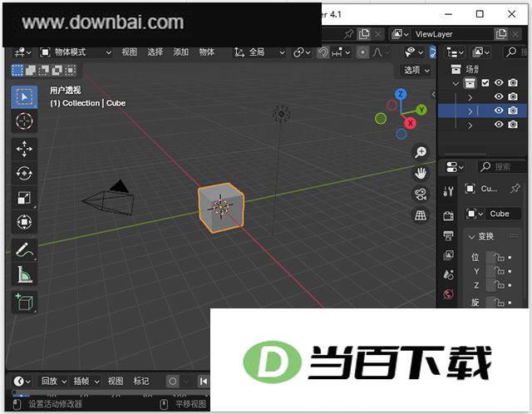Open the 添加 add menu
Screen dimensions: 532x414
181,52
